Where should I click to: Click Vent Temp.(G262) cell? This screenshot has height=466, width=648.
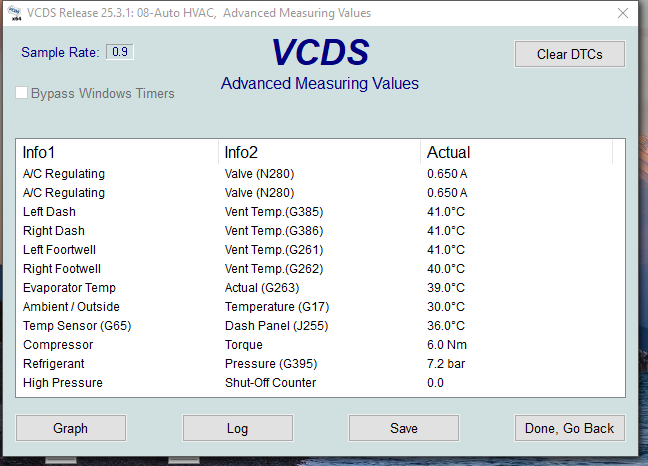[274, 269]
